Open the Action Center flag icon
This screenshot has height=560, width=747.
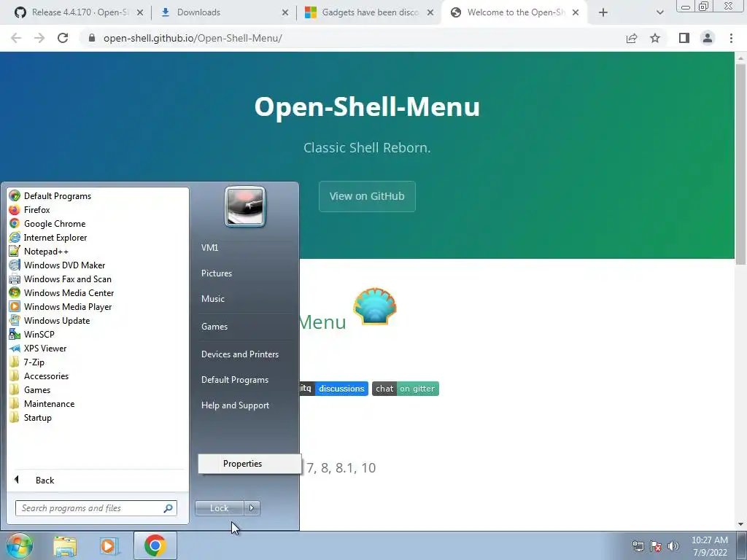(x=656, y=546)
